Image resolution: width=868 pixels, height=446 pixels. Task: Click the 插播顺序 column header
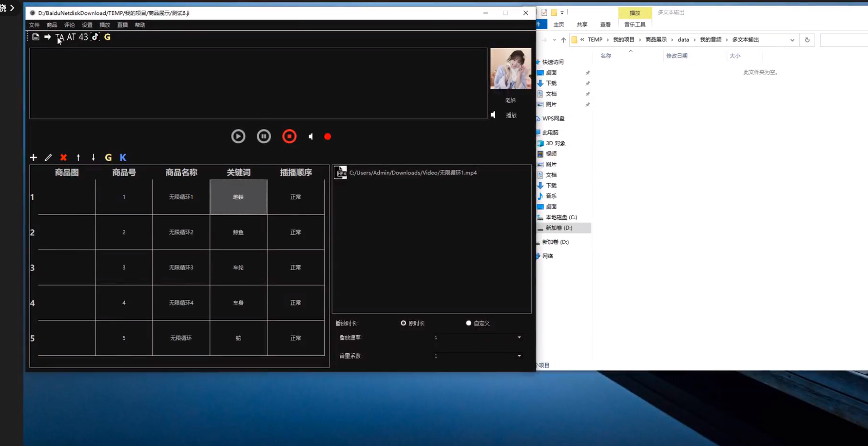click(296, 172)
